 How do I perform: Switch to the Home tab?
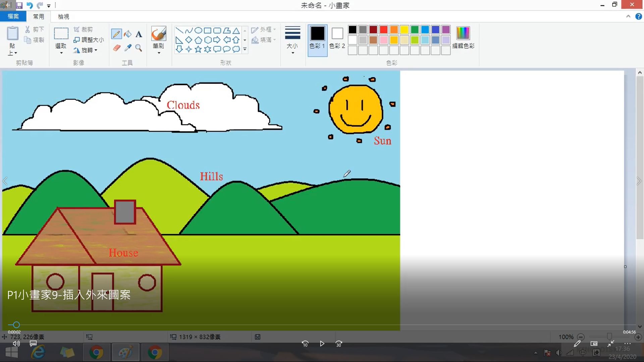[39, 16]
